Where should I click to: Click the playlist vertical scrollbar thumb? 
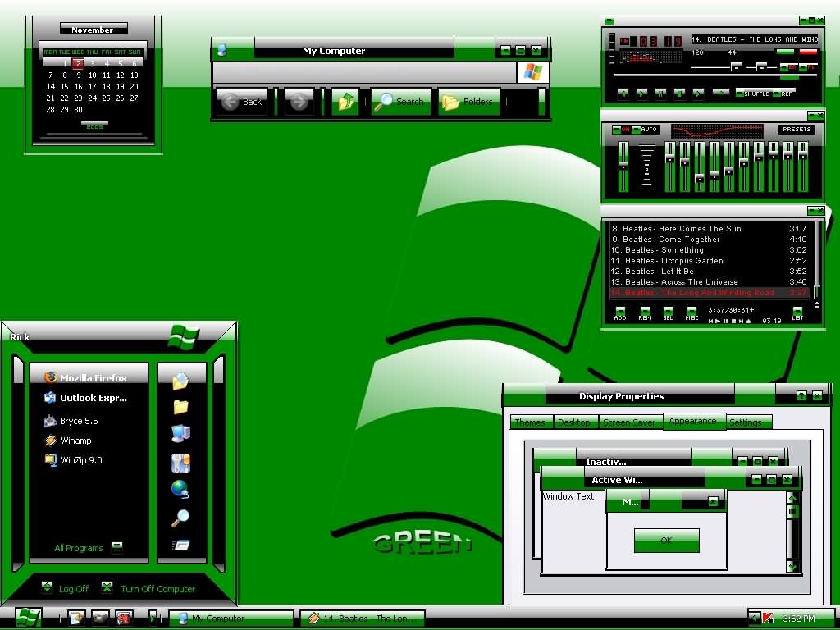817,292
